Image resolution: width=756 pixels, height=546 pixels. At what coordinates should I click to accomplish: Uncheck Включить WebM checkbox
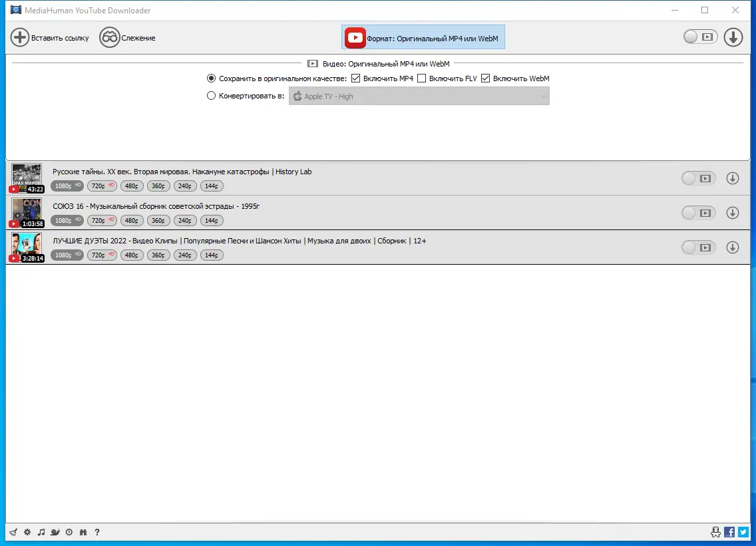pyautogui.click(x=486, y=78)
